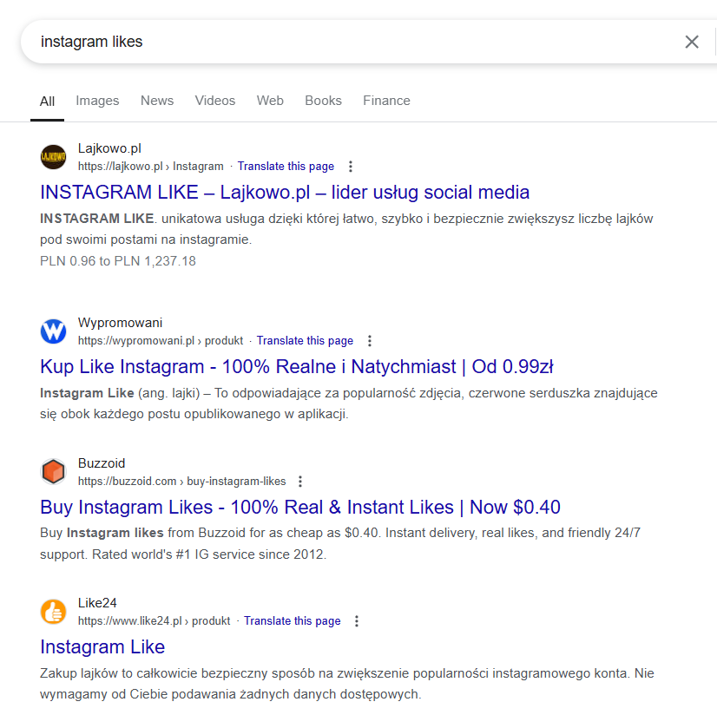Viewport: 717px width, 728px height.
Task: Translate the Lajkowo.pl result page
Action: point(286,167)
